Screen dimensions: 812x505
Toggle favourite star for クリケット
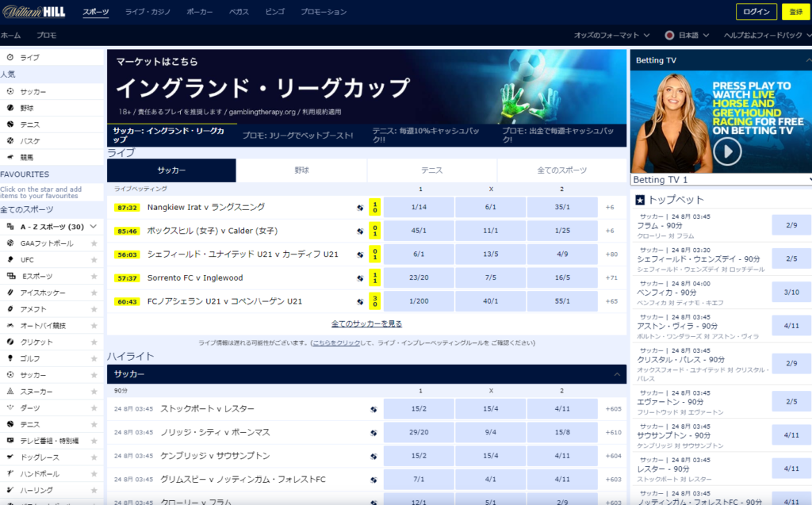[x=94, y=342]
